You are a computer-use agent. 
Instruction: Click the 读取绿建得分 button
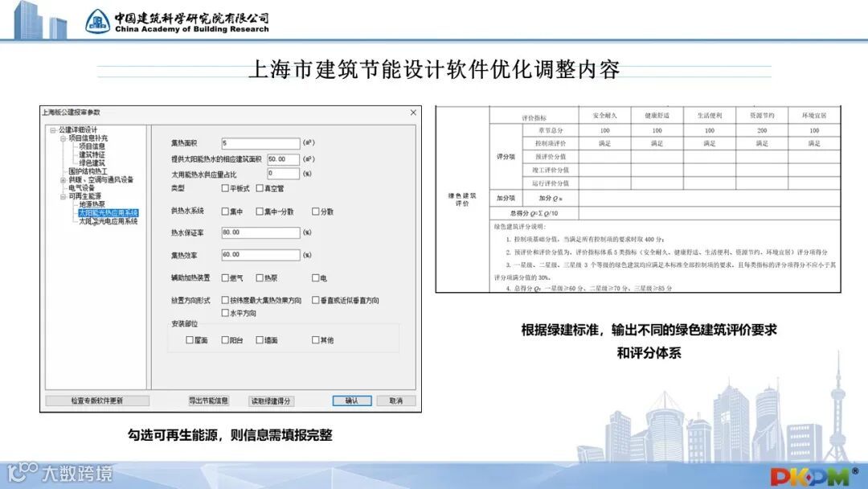[x=271, y=401]
